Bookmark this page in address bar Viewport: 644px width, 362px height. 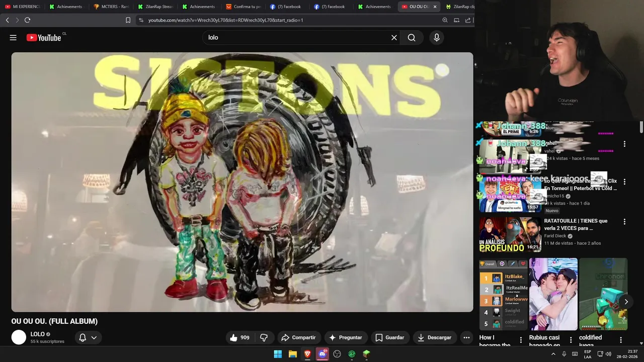[x=128, y=20]
